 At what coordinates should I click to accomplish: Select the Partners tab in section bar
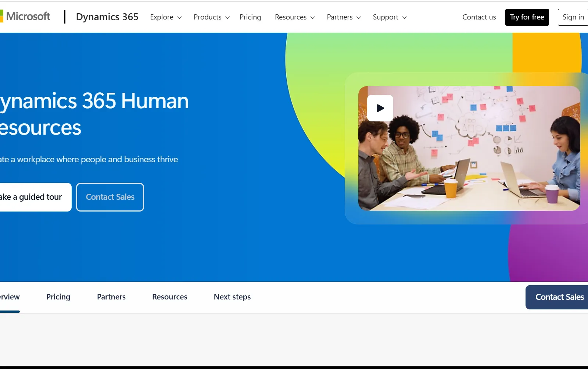tap(111, 297)
